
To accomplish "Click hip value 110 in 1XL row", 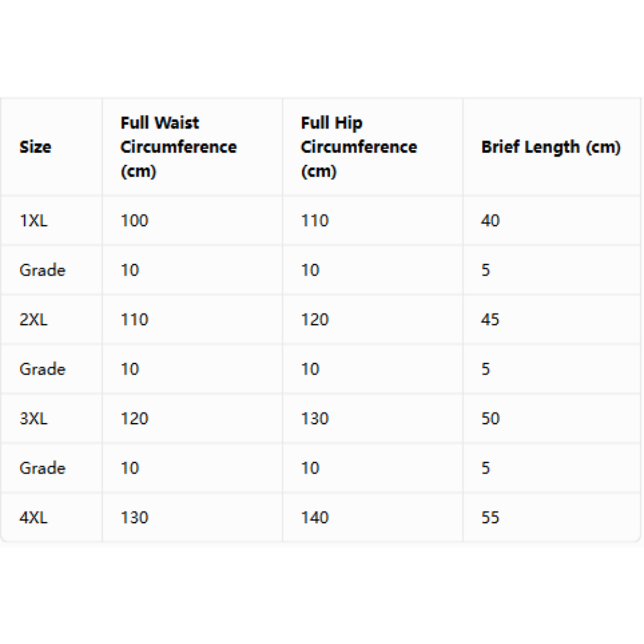I will 315,221.
